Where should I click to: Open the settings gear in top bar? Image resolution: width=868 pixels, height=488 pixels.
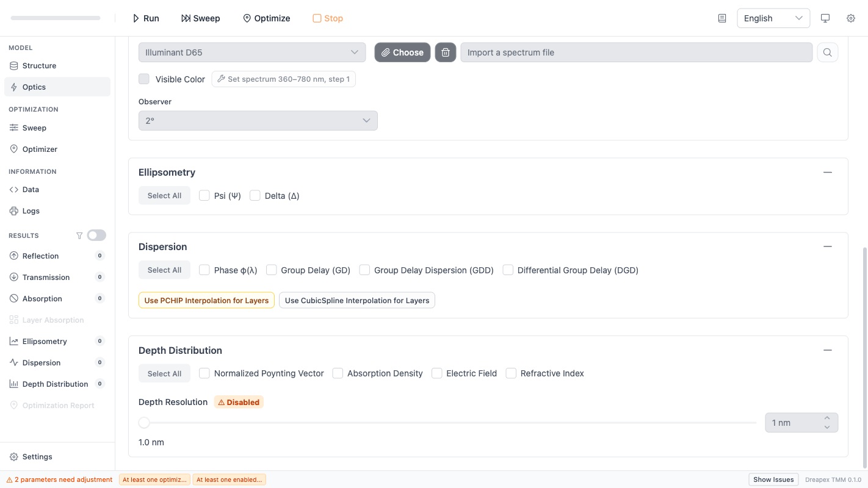pos(851,18)
